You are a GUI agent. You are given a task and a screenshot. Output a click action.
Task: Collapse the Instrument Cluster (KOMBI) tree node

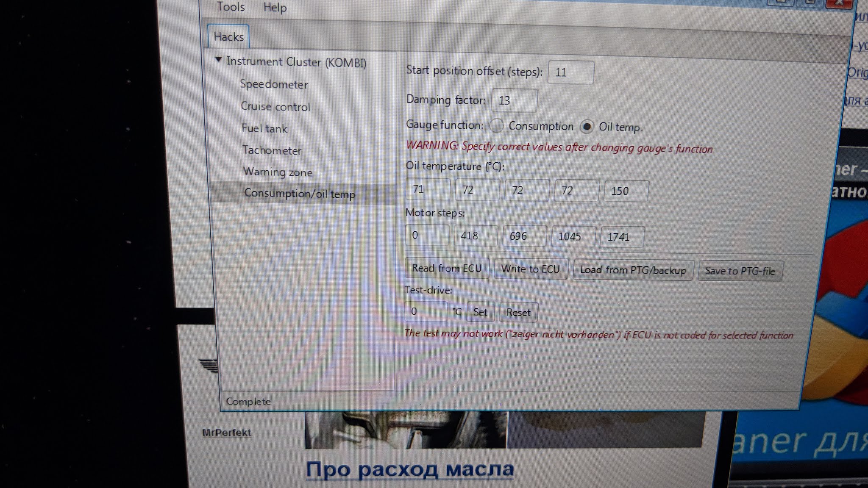(218, 60)
